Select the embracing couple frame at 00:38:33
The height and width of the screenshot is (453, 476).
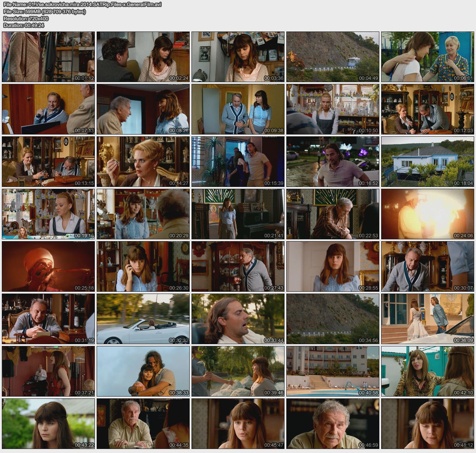coord(143,371)
